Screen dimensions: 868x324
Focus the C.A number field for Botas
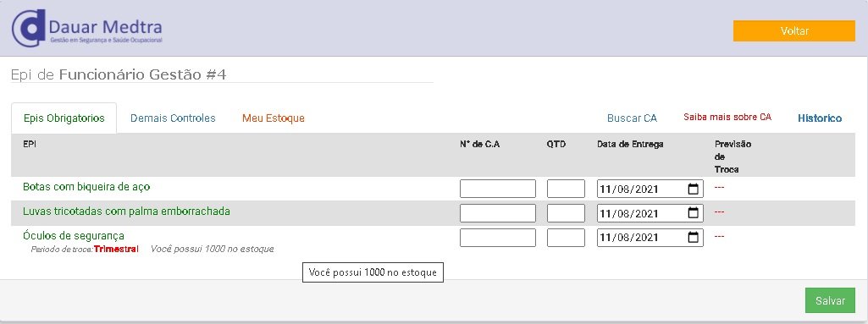click(x=498, y=189)
